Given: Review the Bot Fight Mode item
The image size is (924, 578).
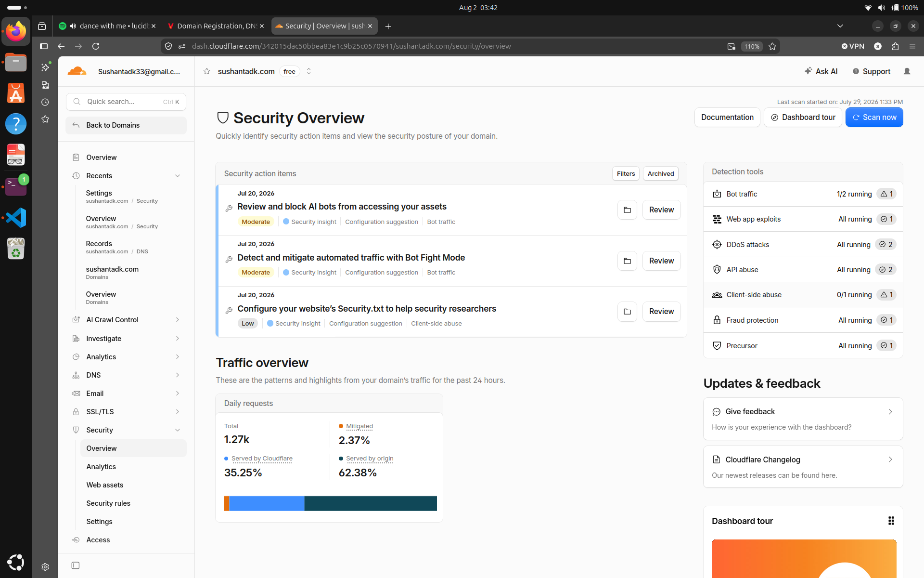Looking at the screenshot, I should 661,261.
